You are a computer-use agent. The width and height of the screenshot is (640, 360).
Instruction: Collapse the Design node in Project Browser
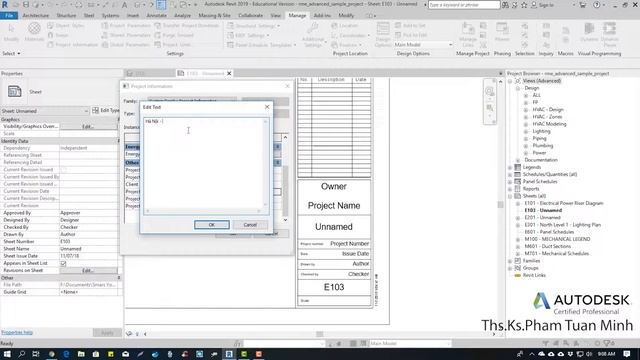(x=518, y=88)
